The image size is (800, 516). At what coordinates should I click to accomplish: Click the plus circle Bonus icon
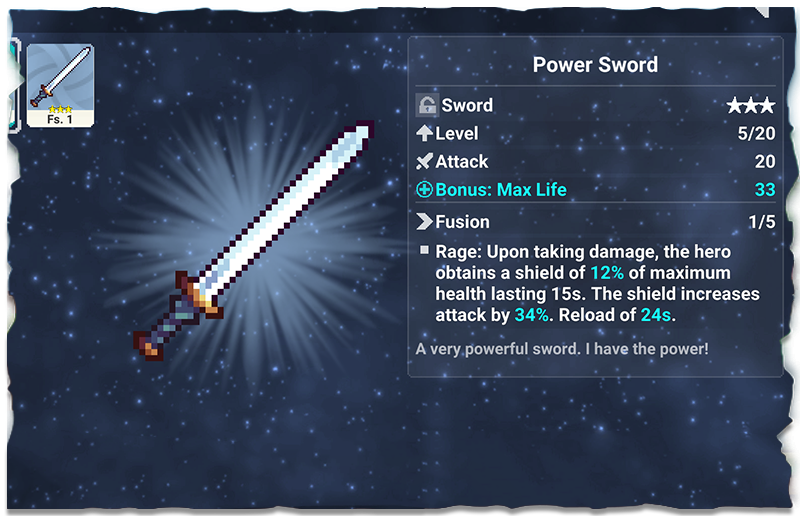[x=424, y=189]
